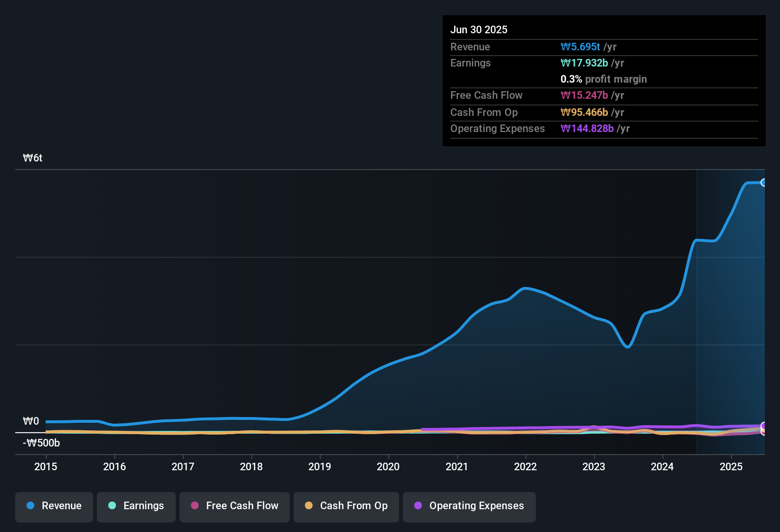Screen dimensions: 780x532
Task: Click the orange Cash From Op legend dot
Action: point(308,506)
